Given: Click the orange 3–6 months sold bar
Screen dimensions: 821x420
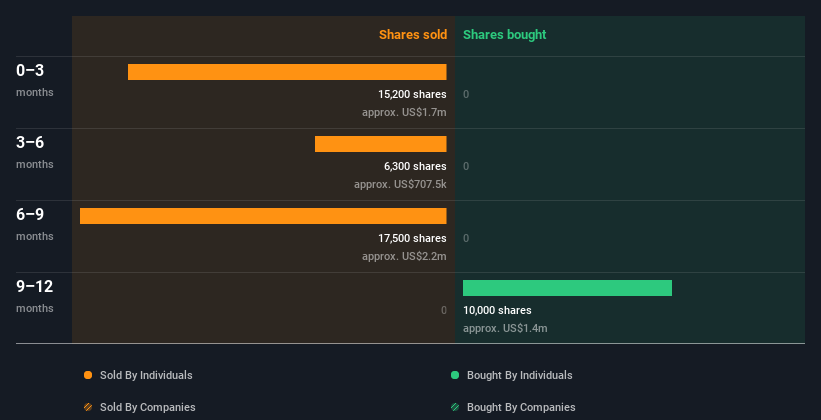Looking at the screenshot, I should tap(381, 144).
